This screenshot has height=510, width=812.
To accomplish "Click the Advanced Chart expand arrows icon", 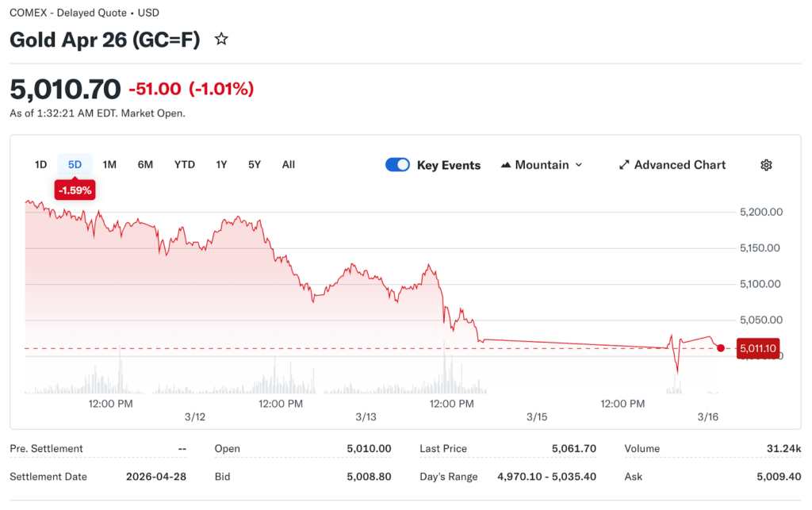I will 624,165.
